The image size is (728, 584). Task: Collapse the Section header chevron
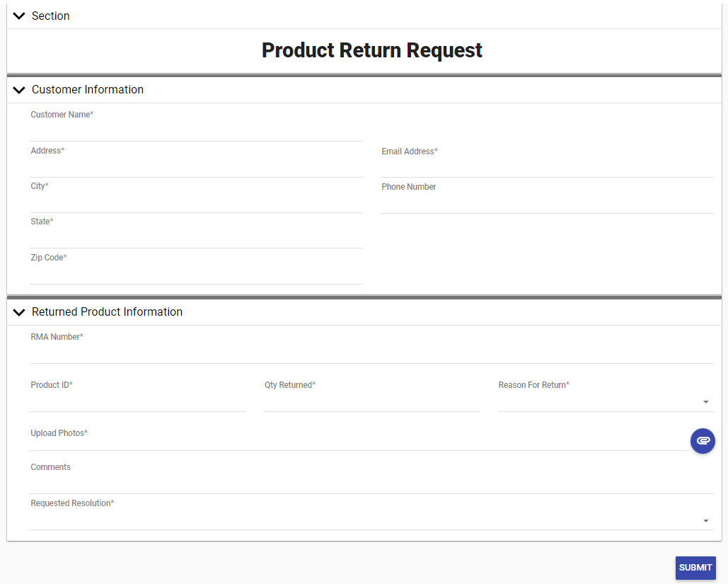18,16
